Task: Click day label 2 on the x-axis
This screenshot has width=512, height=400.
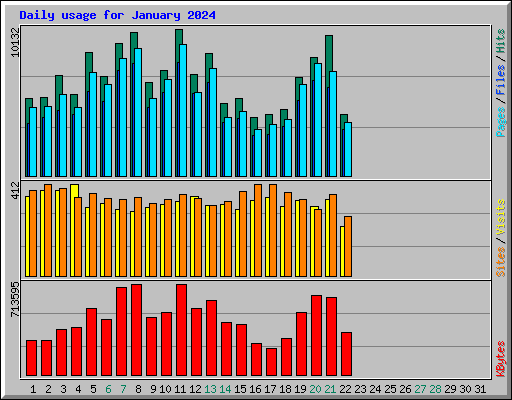Action: (x=48, y=389)
